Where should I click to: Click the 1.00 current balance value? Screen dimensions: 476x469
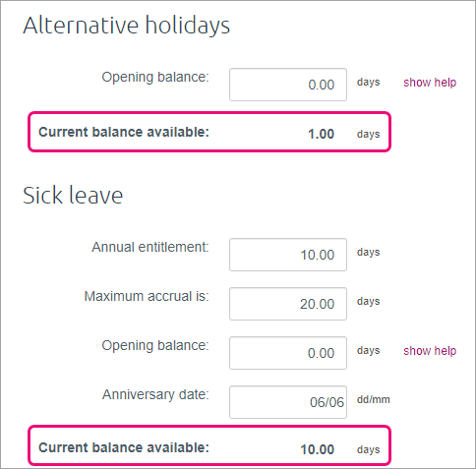coord(321,134)
